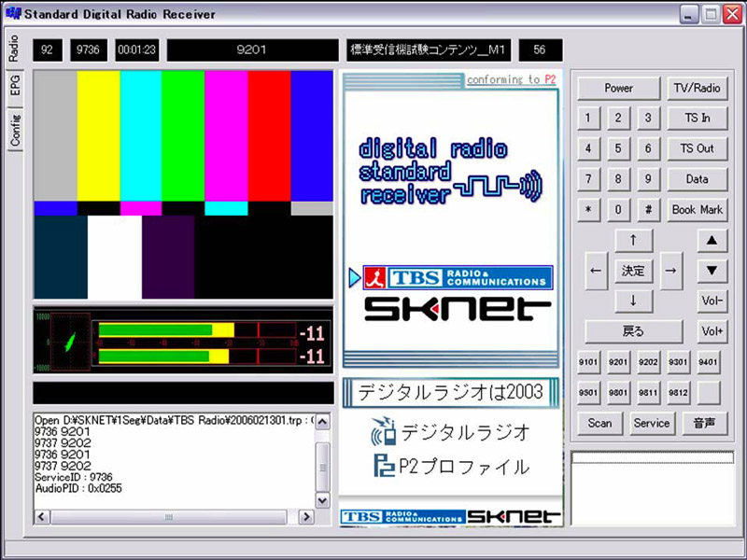The height and width of the screenshot is (560, 747).
Task: Click the asterisk keypad key
Action: pyautogui.click(x=588, y=209)
